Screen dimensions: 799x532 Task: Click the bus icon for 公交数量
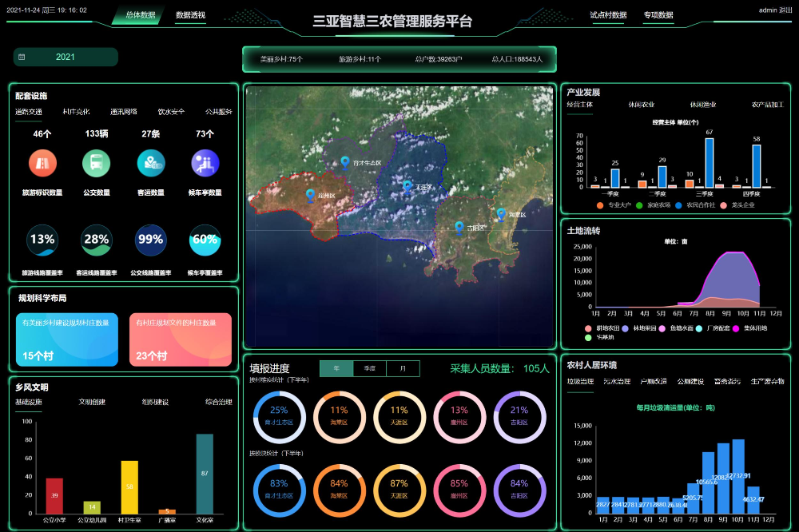point(97,163)
